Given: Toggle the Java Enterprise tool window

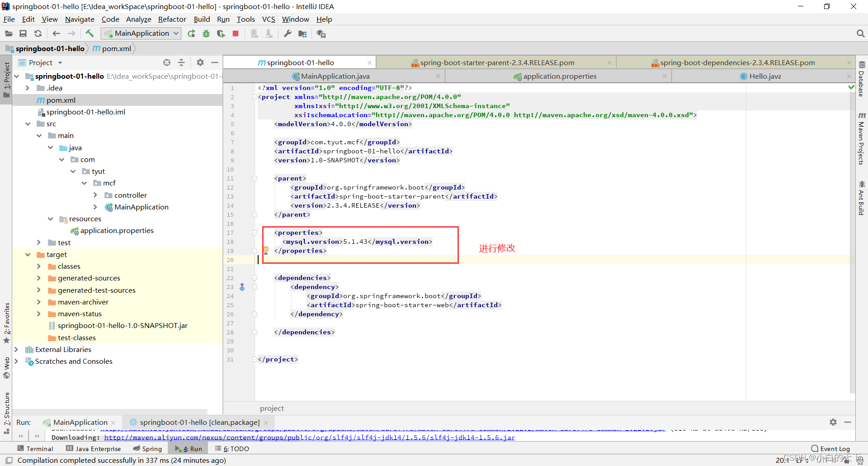Looking at the screenshot, I should tap(94, 449).
